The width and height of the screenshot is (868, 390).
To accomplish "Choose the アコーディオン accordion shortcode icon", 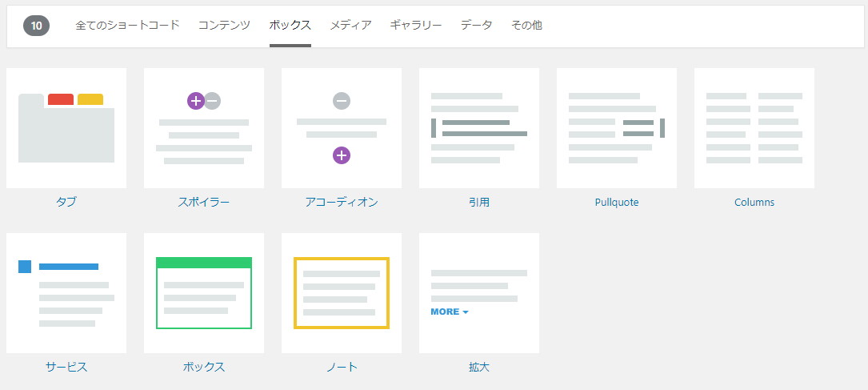I will coord(342,128).
